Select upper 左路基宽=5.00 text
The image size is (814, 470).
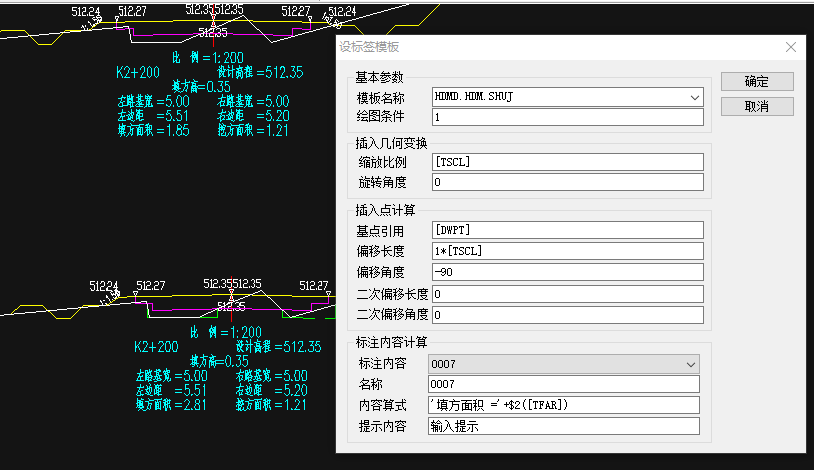click(154, 101)
